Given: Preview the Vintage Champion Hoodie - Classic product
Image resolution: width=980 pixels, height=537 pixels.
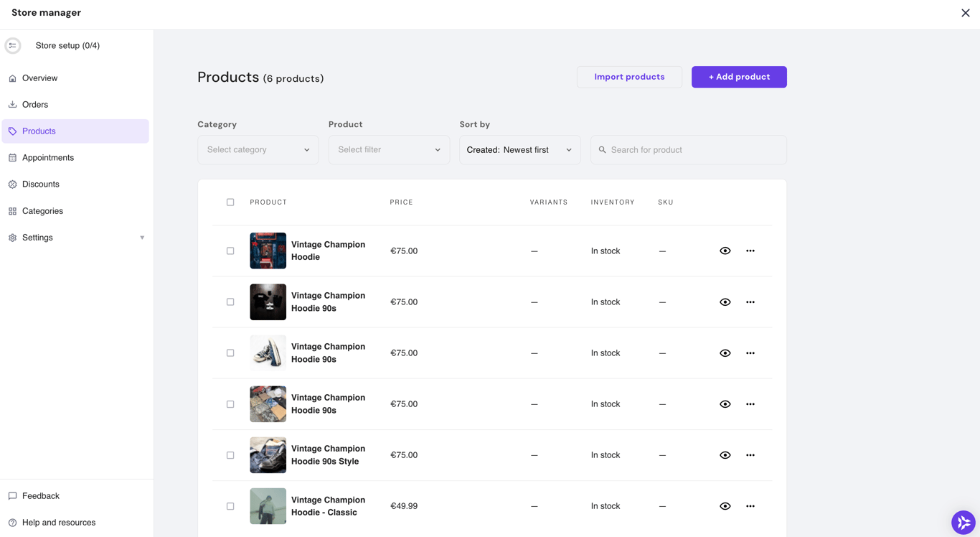Looking at the screenshot, I should click(x=725, y=505).
